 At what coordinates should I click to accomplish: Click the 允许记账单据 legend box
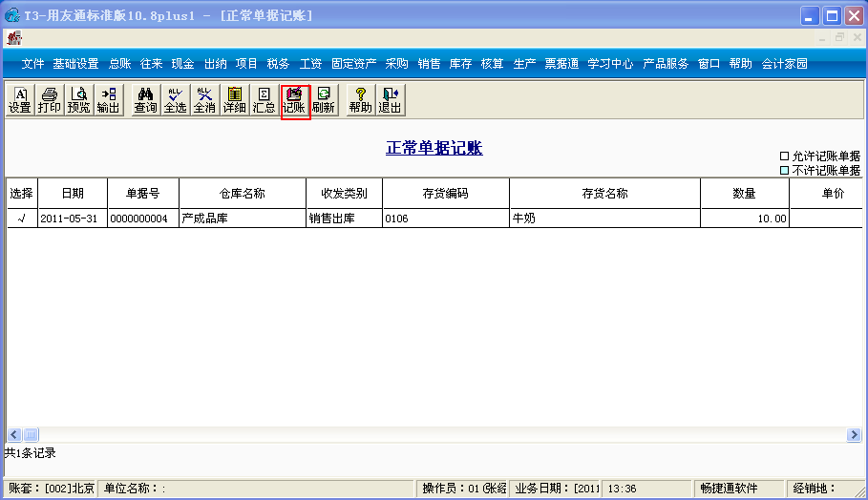784,156
